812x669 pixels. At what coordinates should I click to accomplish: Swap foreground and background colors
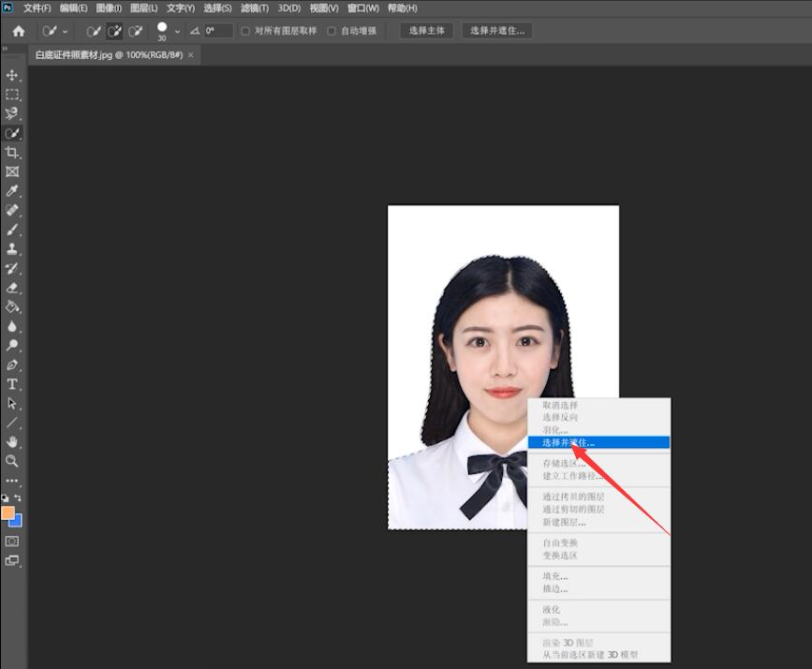(x=18, y=498)
